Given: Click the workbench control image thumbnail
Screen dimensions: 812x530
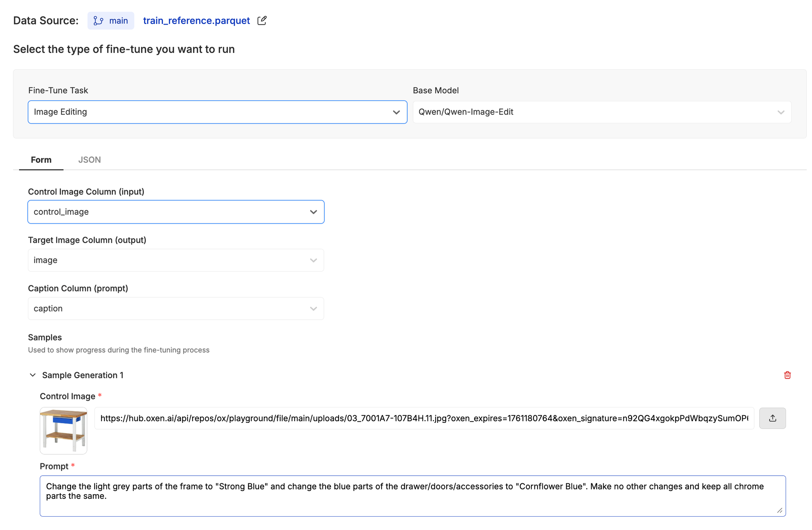Looking at the screenshot, I should (63, 431).
